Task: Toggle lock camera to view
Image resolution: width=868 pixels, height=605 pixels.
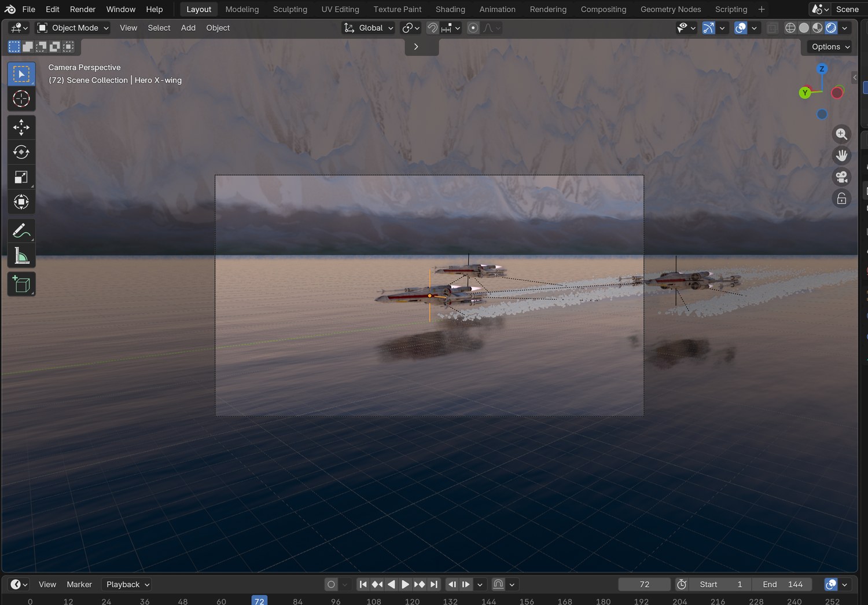Action: point(841,199)
